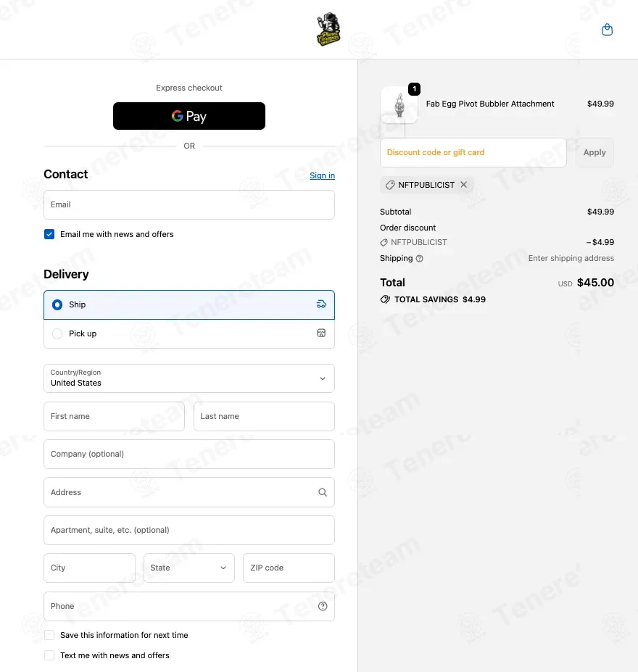The height and width of the screenshot is (672, 638).
Task: Focus the Discount code or gift card field
Action: point(473,152)
